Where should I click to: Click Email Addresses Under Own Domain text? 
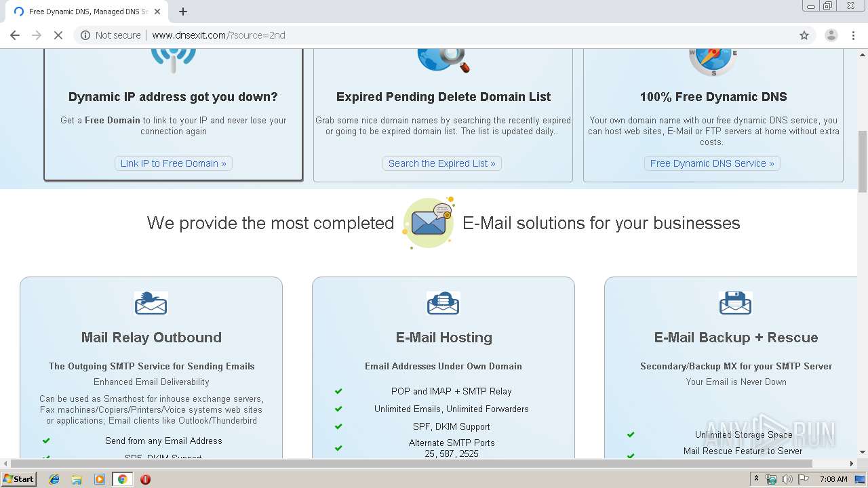point(443,366)
